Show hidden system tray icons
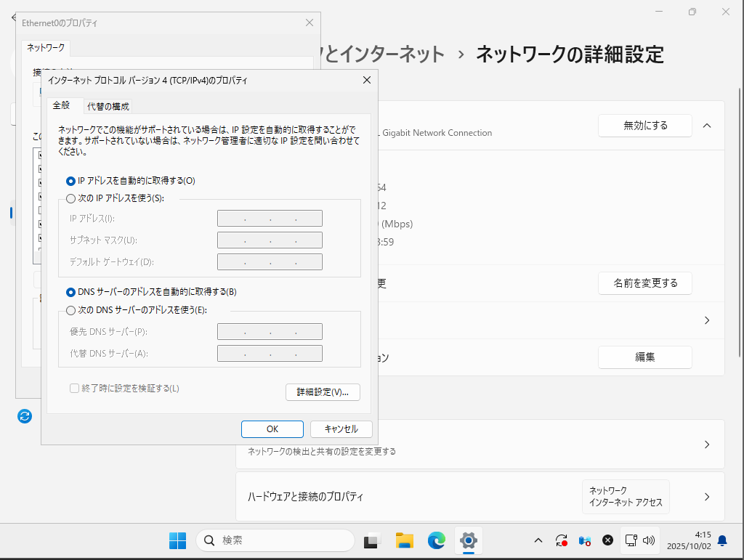The height and width of the screenshot is (560, 744). (538, 540)
